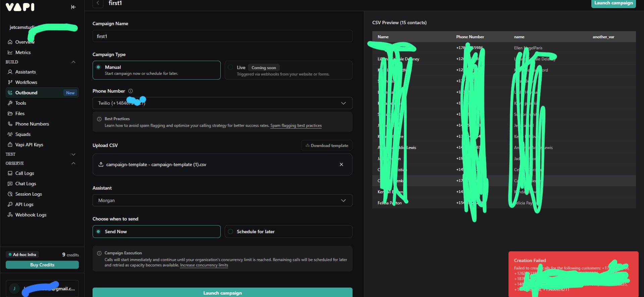Click the Phone Numbers handset icon

(x=10, y=124)
